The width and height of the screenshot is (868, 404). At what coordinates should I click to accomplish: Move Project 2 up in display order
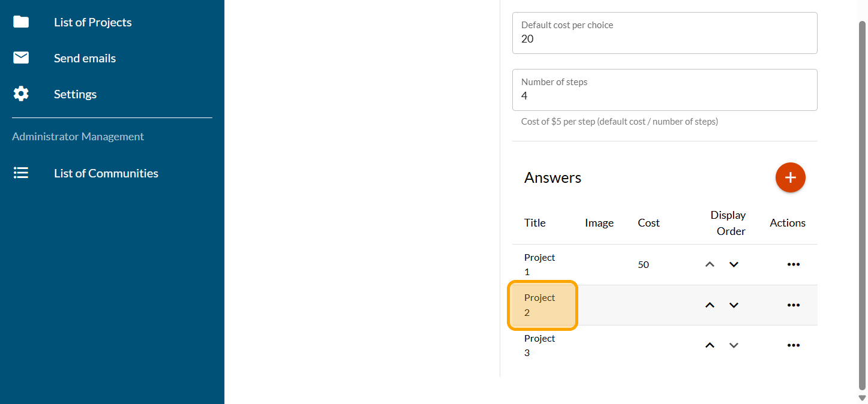pos(710,305)
